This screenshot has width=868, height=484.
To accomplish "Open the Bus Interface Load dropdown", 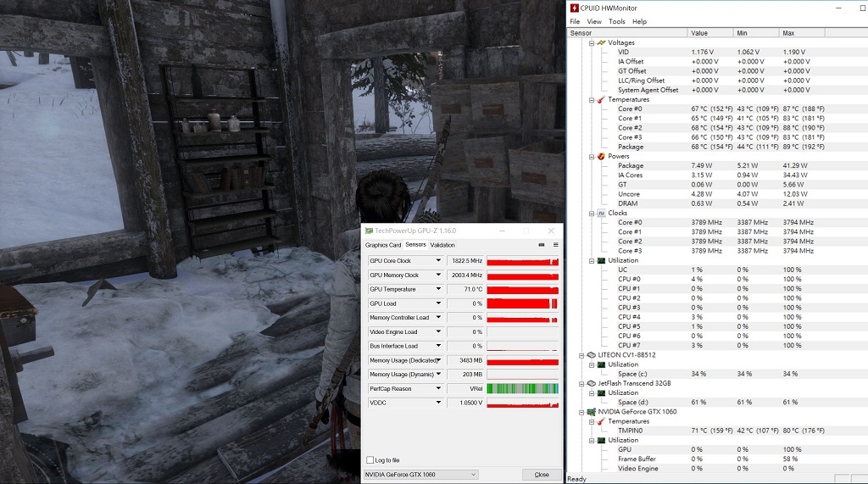I will pyautogui.click(x=438, y=346).
